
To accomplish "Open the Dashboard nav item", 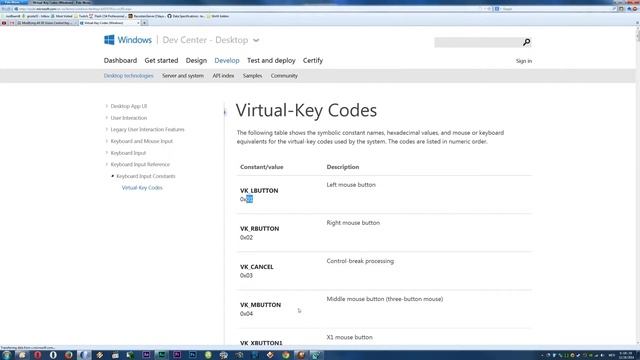I will coord(120,60).
